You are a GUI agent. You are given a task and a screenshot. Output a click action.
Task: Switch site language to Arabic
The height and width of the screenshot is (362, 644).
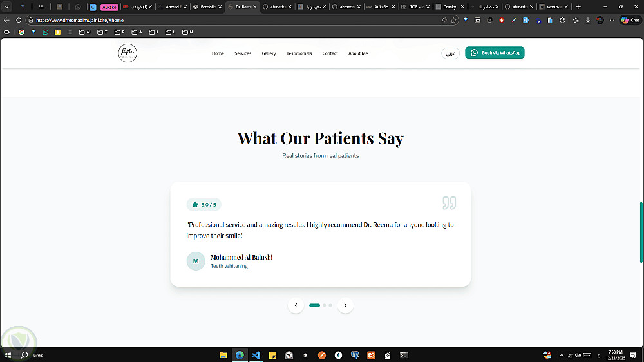tap(451, 53)
